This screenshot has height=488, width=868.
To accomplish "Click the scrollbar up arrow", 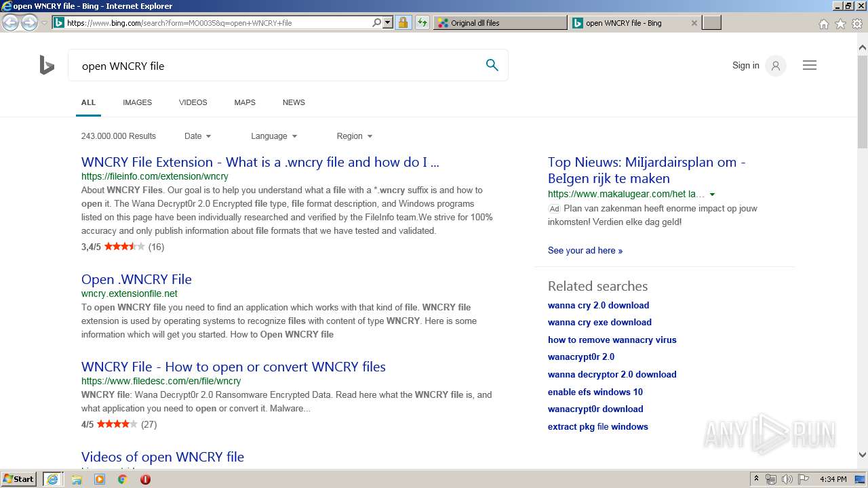I will pyautogui.click(x=863, y=48).
